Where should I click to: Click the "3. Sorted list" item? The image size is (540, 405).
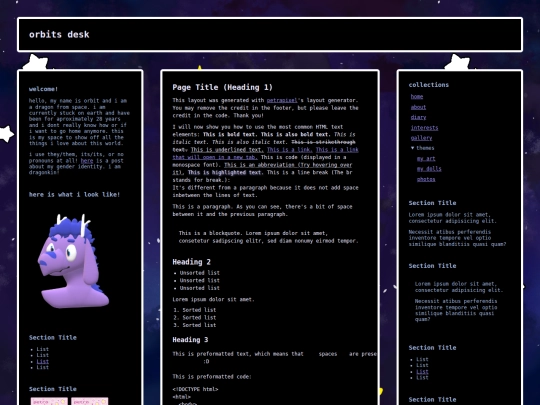pos(195,325)
